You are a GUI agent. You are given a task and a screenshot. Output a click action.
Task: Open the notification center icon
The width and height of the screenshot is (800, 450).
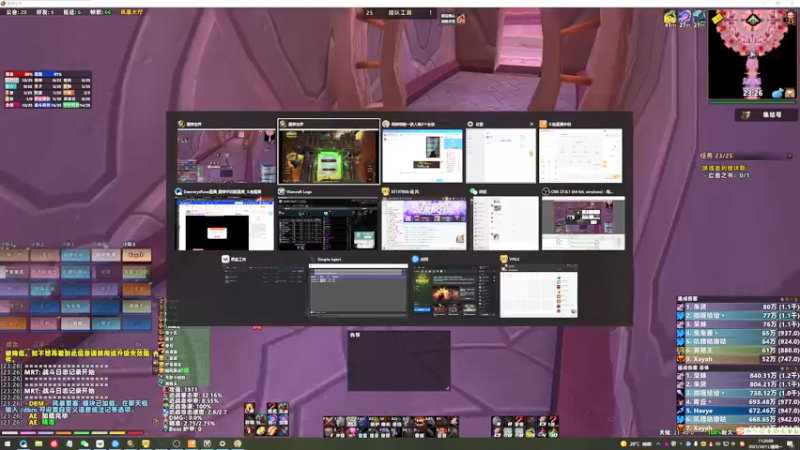pos(790,444)
